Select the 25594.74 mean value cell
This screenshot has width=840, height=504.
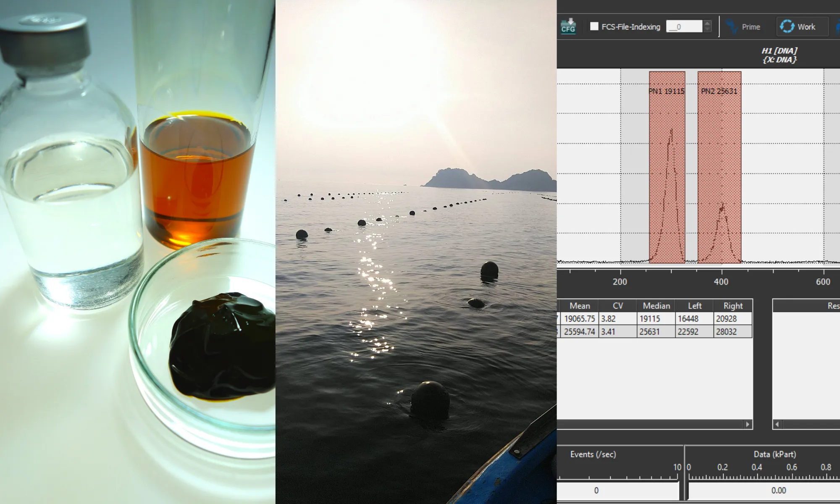tap(579, 332)
